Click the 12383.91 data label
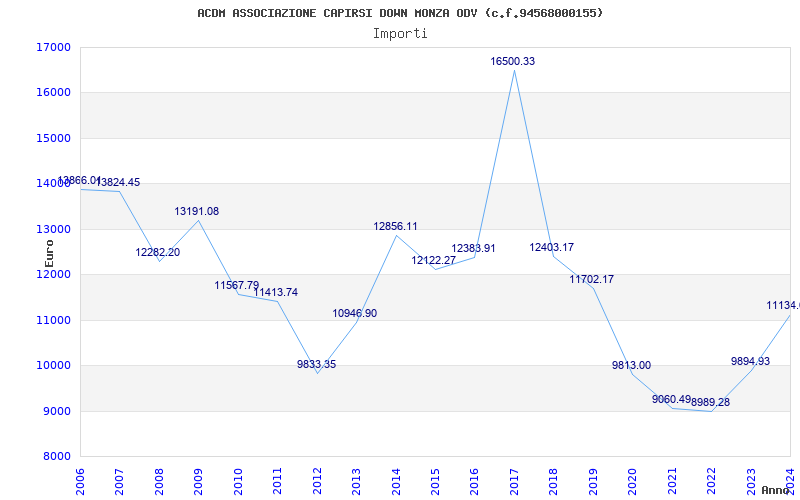 (x=473, y=248)
